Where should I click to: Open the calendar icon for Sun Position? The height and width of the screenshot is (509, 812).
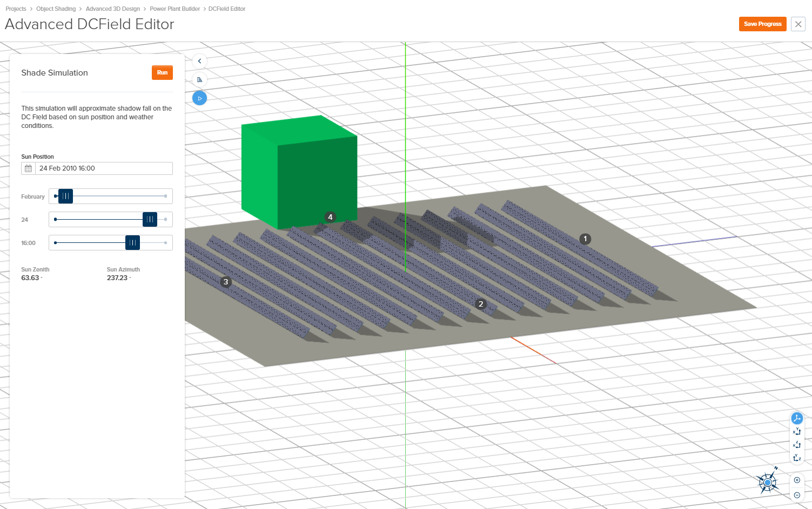[x=29, y=168]
